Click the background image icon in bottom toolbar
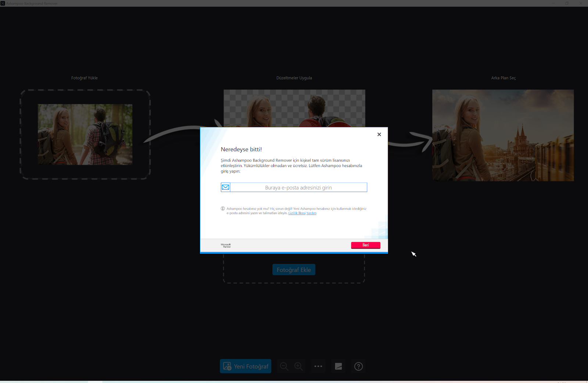Viewport: 588px width, 383px height. click(x=338, y=366)
